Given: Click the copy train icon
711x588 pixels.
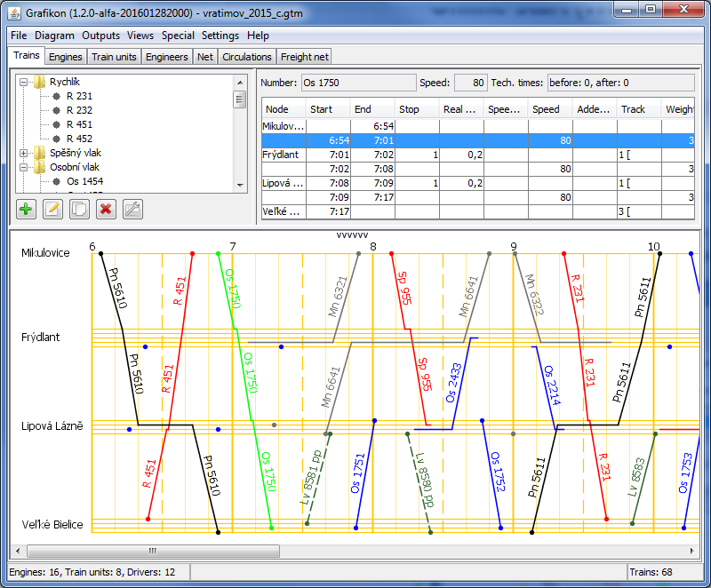Looking at the screenshot, I should [x=79, y=210].
